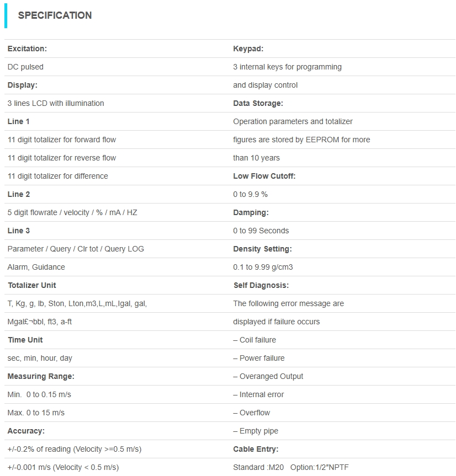Viewport: 456px width, 476px height.
Task: Click the SPECIFICATION heading
Action: tap(55, 15)
